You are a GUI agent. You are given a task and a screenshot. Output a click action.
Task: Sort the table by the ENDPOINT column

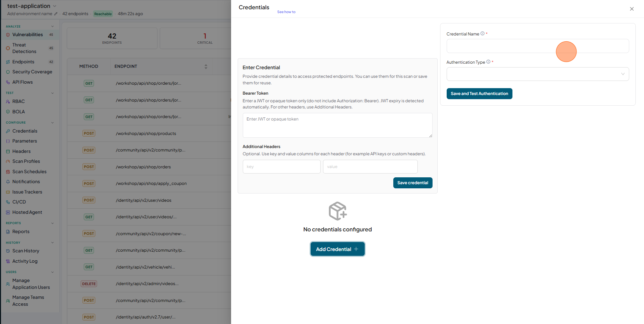[206, 66]
